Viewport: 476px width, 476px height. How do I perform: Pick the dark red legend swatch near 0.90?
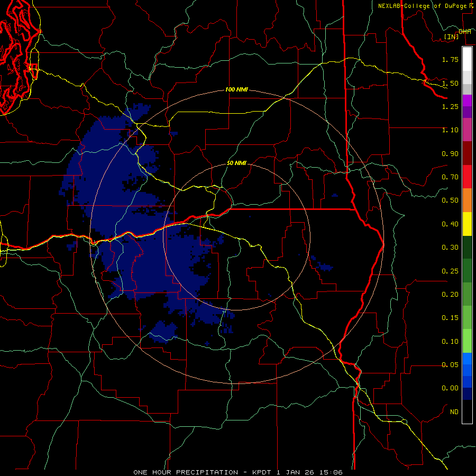click(x=467, y=153)
